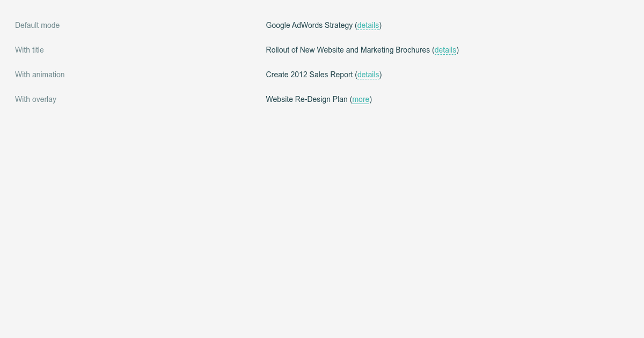Expand details for the Marketing Brochures task
This screenshot has height=338, width=644.
[445, 50]
